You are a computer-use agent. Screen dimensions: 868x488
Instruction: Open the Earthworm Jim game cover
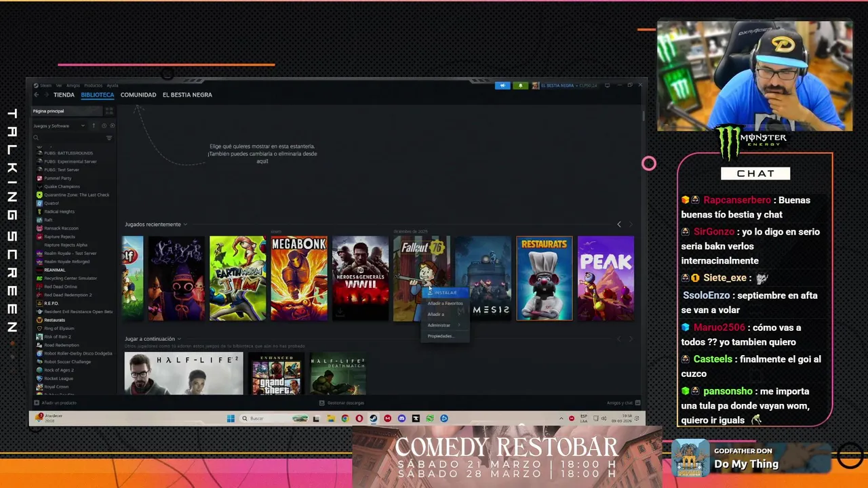(237, 278)
